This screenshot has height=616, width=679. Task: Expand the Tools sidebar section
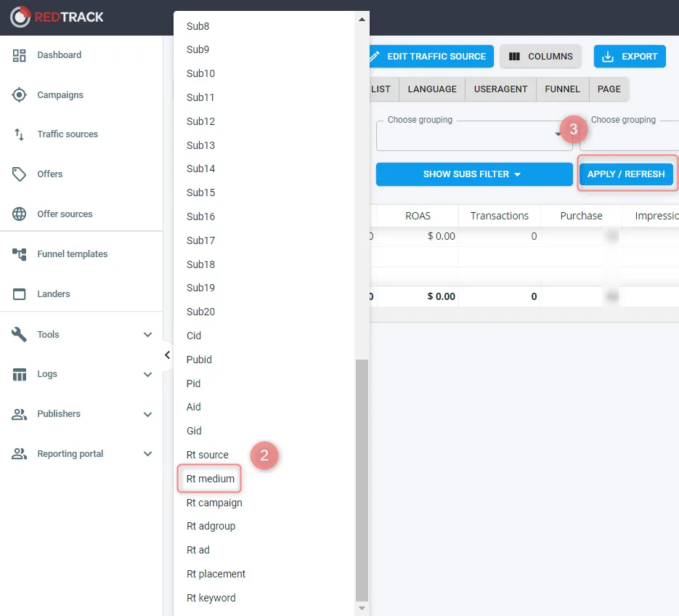point(147,335)
